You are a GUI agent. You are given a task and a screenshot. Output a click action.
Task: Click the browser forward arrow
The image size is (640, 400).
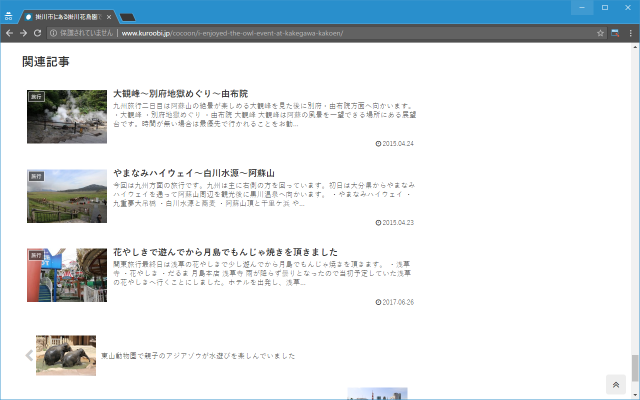tap(23, 33)
